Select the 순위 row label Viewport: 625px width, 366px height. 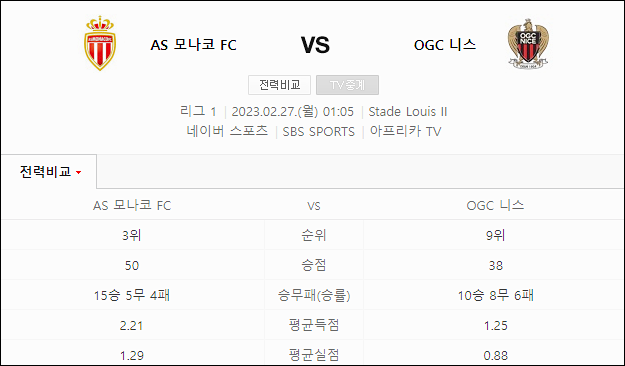pyautogui.click(x=314, y=235)
